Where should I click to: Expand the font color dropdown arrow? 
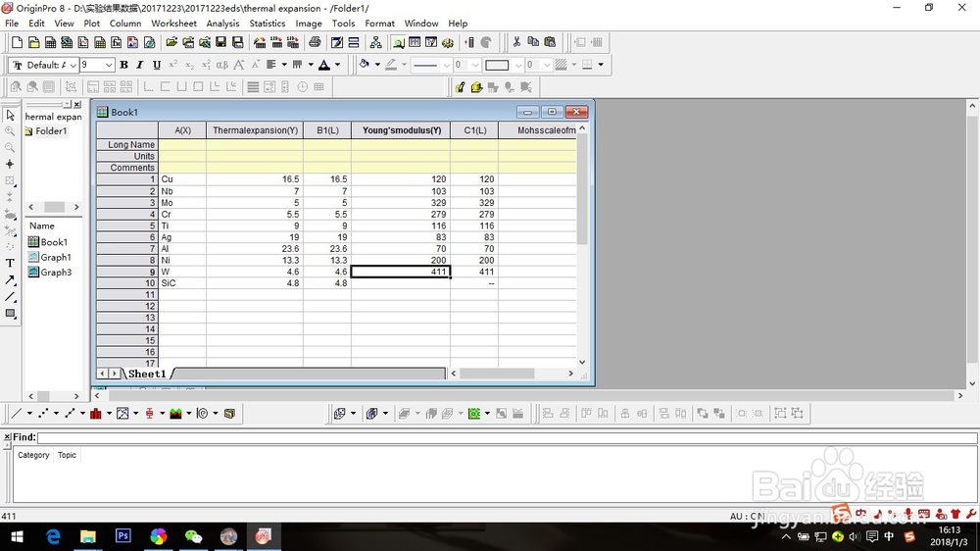coord(337,65)
